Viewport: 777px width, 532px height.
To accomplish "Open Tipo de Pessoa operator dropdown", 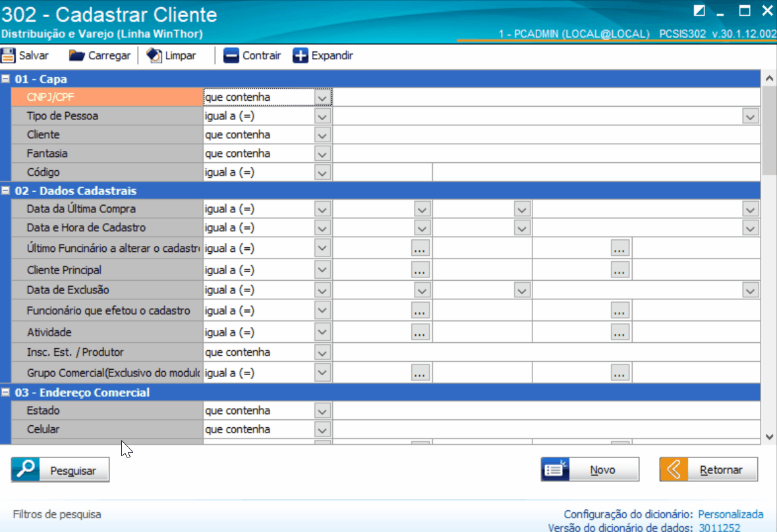I will click(322, 116).
